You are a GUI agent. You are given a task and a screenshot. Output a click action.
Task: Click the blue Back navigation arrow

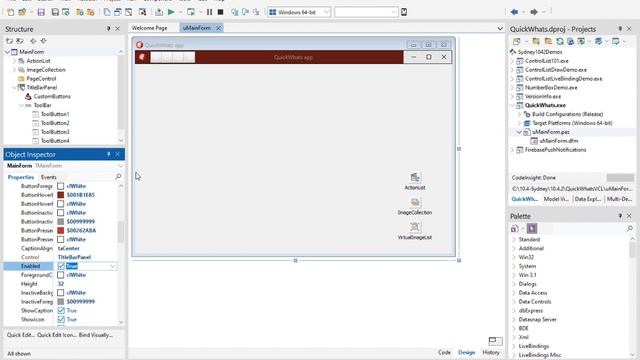(x=514, y=12)
